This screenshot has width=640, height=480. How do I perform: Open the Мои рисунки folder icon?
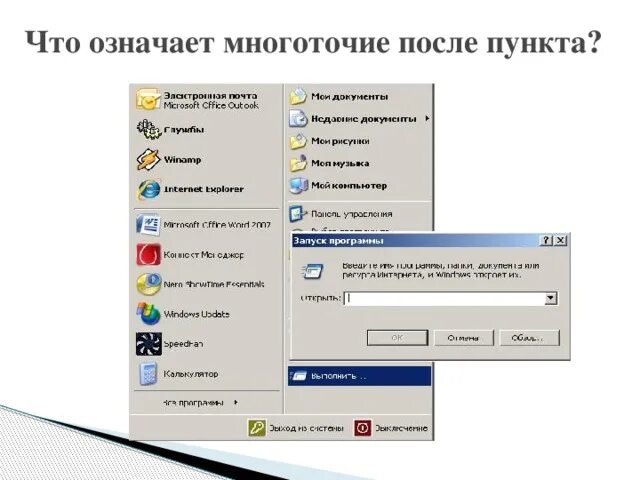coord(298,141)
